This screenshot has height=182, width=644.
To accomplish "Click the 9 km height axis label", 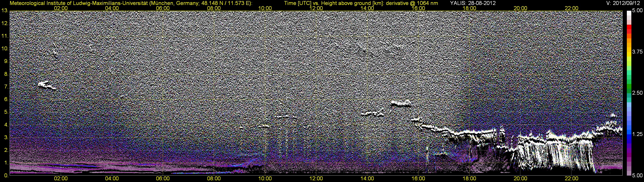I will [6, 61].
